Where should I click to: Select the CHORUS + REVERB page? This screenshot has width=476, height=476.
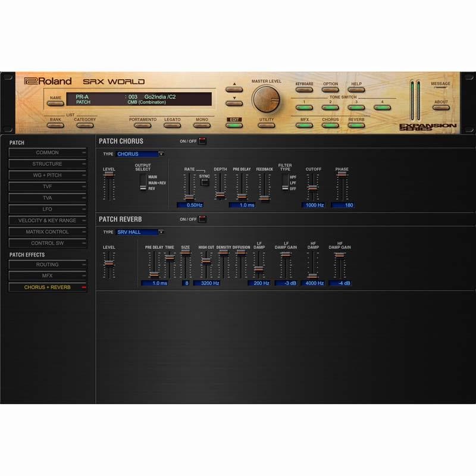(x=48, y=287)
